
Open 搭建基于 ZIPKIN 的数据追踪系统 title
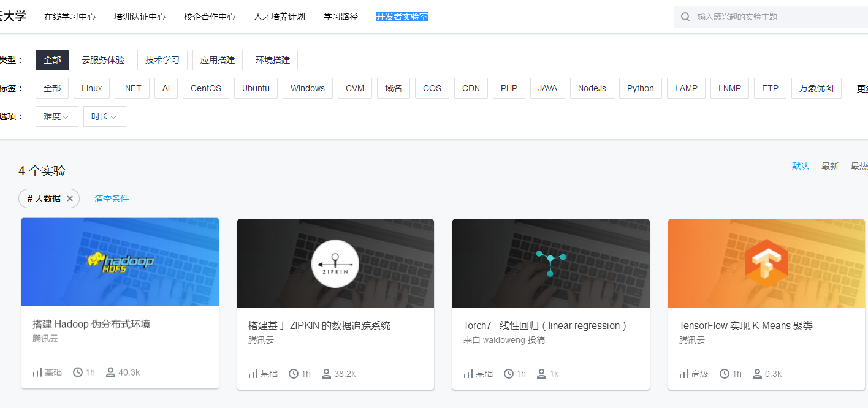[x=319, y=326]
